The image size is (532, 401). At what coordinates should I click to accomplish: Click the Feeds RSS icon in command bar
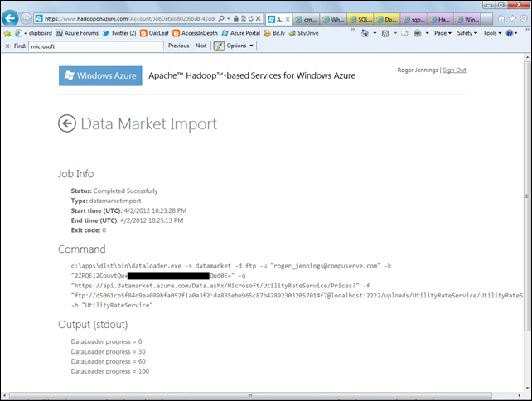pos(385,33)
